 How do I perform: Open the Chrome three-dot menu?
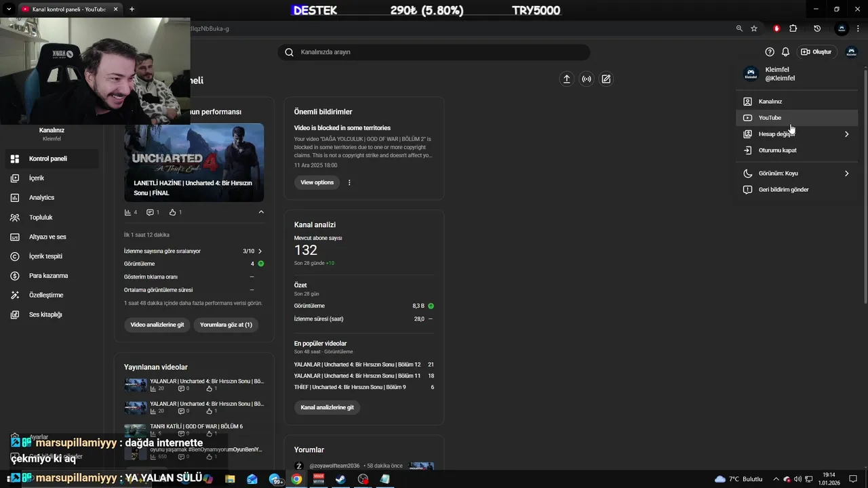[858, 28]
